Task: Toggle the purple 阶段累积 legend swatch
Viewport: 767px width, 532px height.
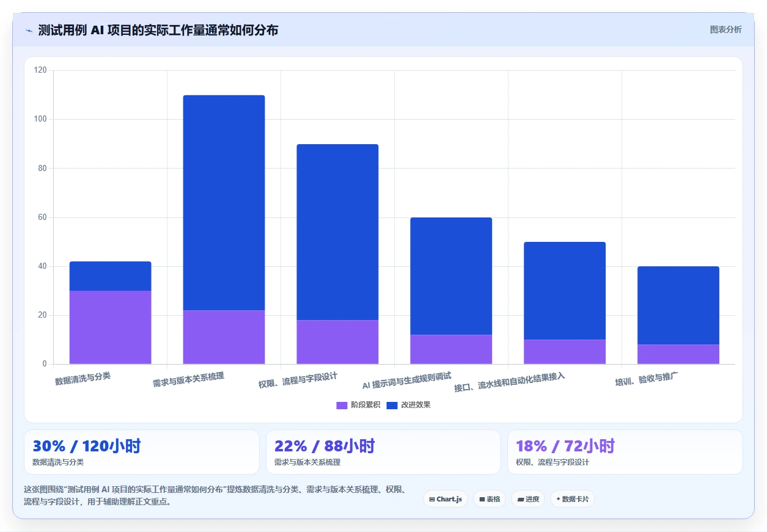Action: click(342, 405)
